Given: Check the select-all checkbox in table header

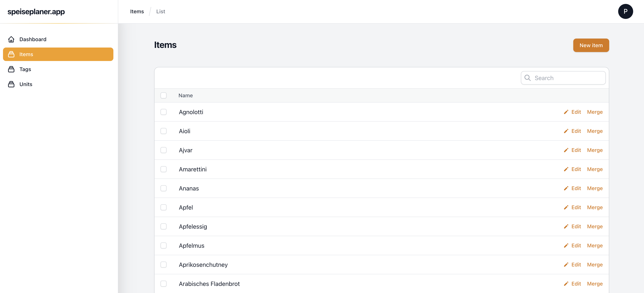Looking at the screenshot, I should point(164,95).
